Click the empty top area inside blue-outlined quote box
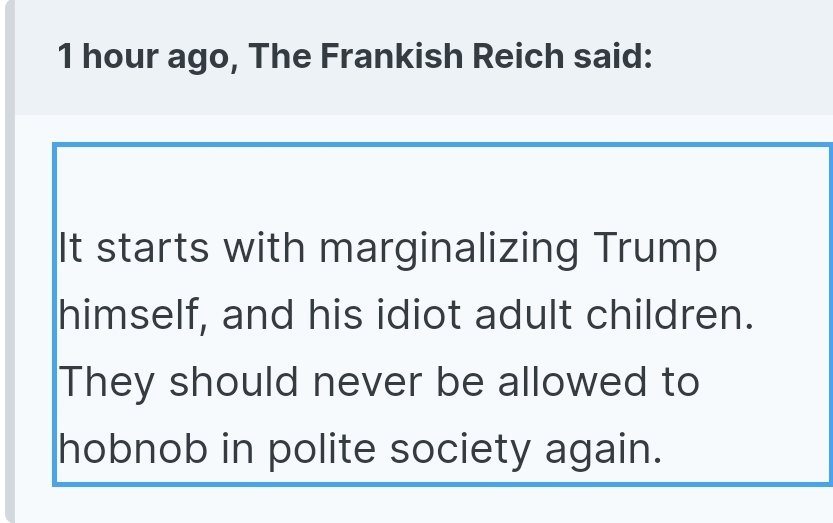Viewport: 833px width, 523px height. 443,181
